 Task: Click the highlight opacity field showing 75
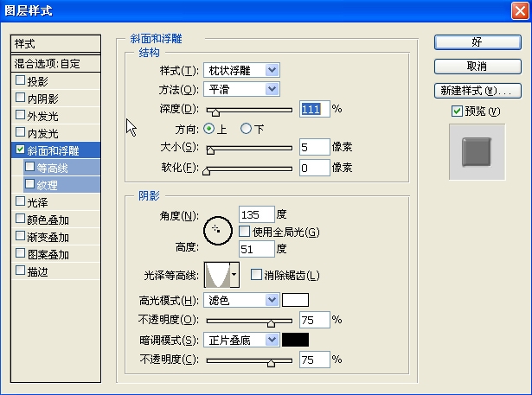pyautogui.click(x=315, y=320)
